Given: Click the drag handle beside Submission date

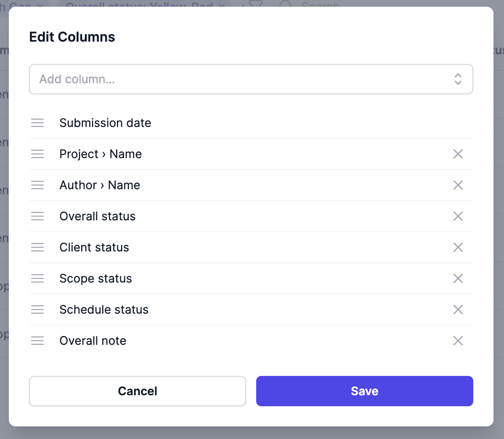Looking at the screenshot, I should pyautogui.click(x=37, y=123).
